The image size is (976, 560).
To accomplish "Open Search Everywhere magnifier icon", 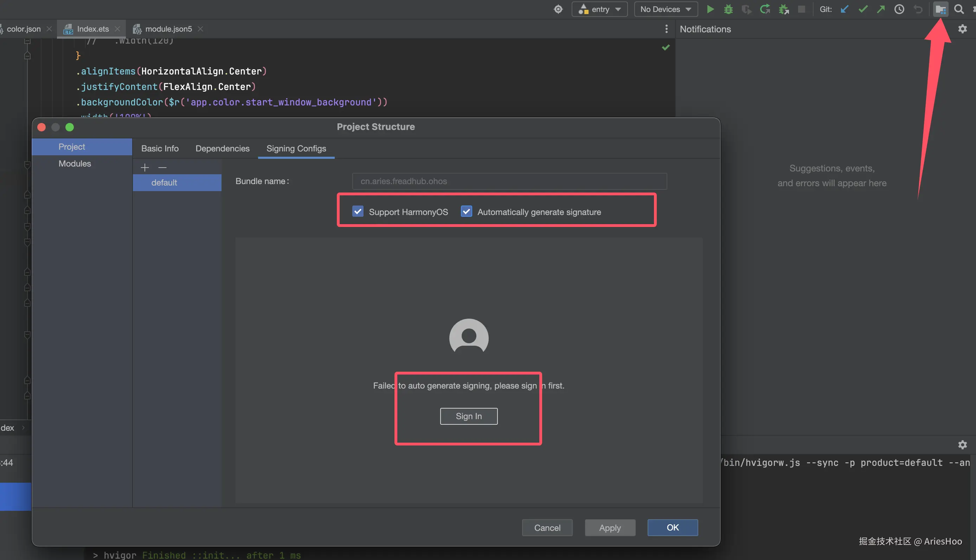I will coord(959,9).
